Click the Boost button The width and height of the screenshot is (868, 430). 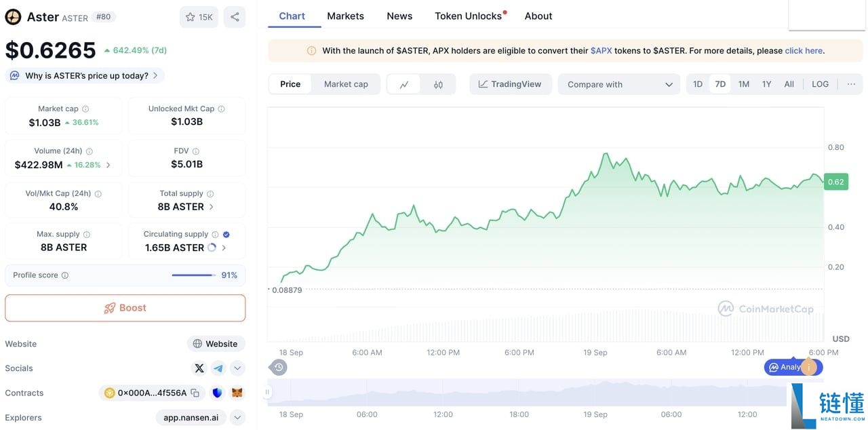pyautogui.click(x=125, y=308)
